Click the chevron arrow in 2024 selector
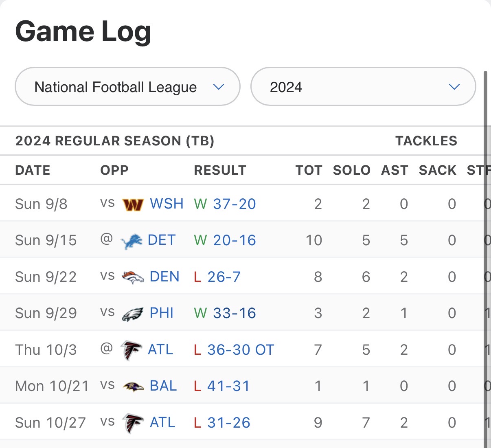491x448 pixels. [454, 87]
